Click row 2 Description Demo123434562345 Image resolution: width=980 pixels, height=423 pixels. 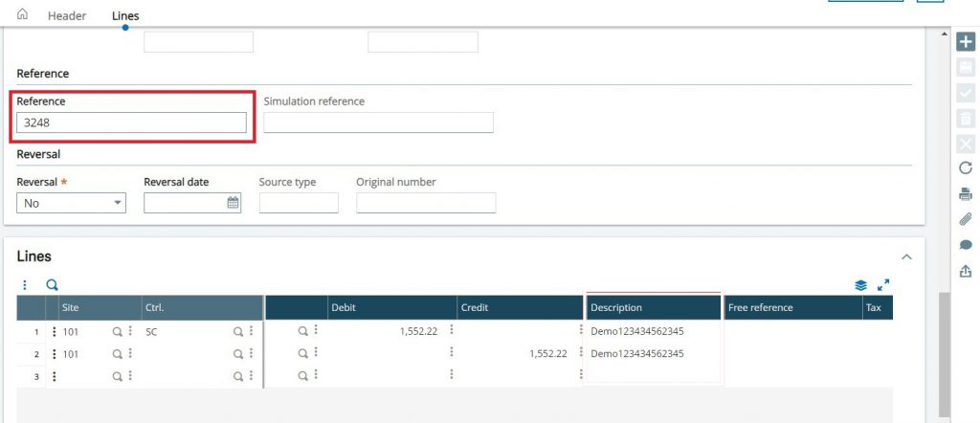coord(636,354)
